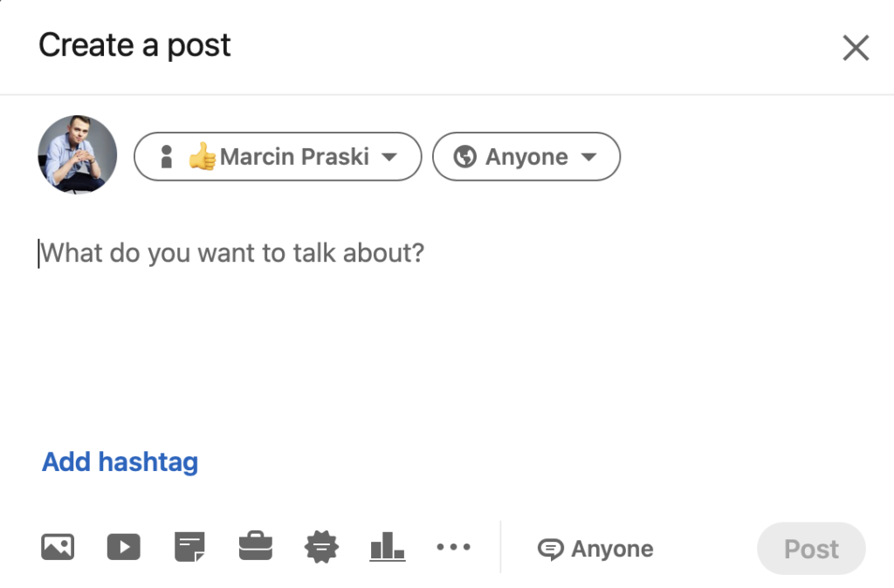Click the Marcin Praski name label
The width and height of the screenshot is (894, 588).
[x=294, y=157]
